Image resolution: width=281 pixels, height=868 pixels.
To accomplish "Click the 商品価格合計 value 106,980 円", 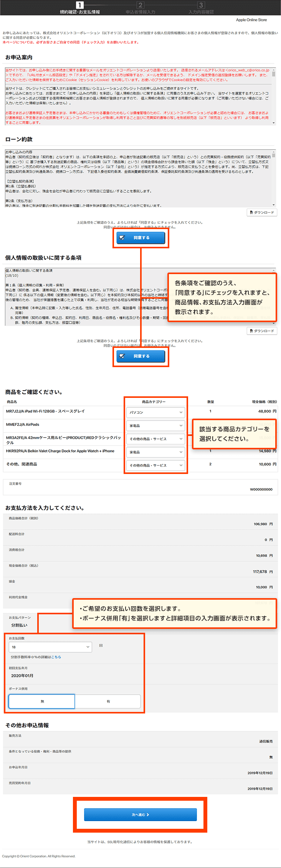I will [x=263, y=524].
